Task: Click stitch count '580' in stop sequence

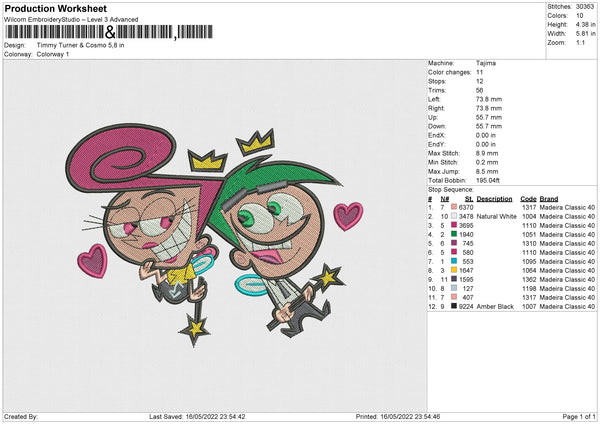Action: click(x=468, y=252)
